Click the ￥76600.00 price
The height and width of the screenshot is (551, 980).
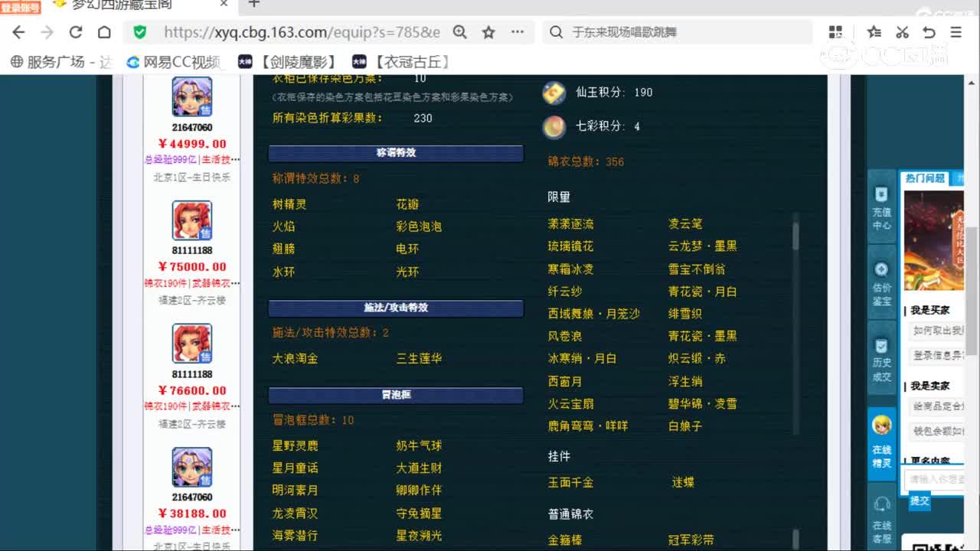192,390
